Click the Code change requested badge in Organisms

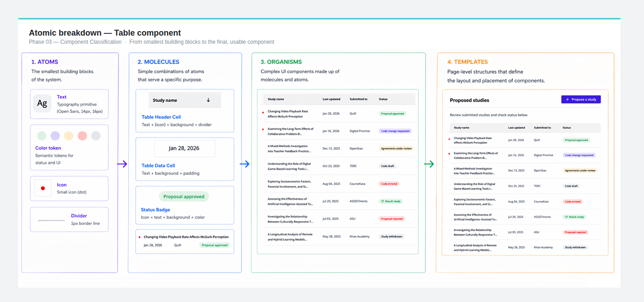pyautogui.click(x=395, y=131)
